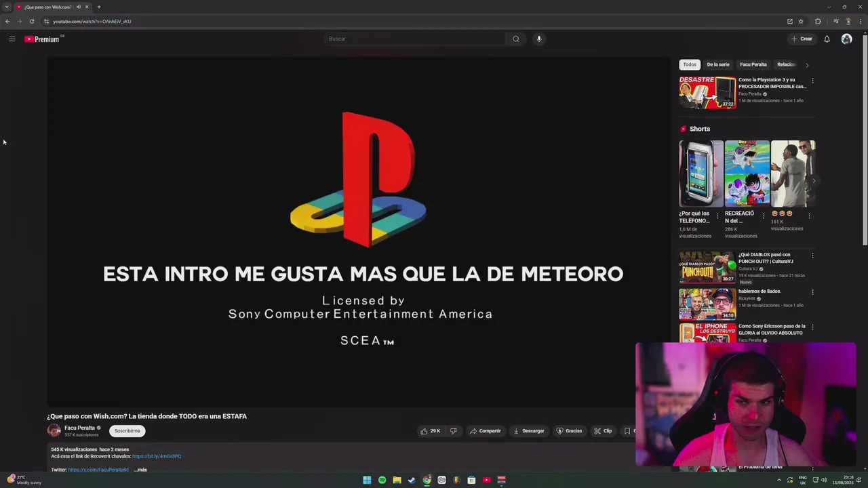Click the Clip scissors button

point(603,431)
